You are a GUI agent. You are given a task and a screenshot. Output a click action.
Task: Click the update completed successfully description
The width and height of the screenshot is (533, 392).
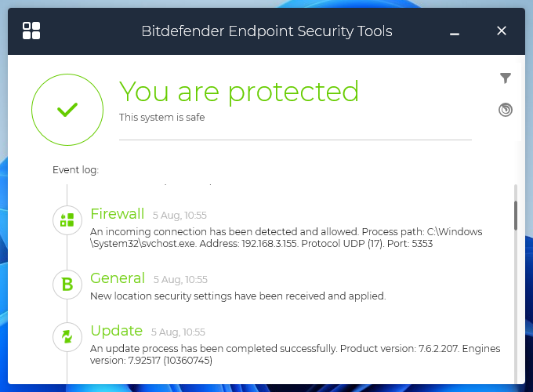[295, 354]
